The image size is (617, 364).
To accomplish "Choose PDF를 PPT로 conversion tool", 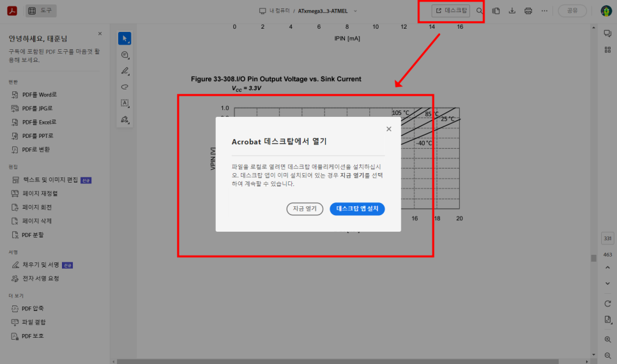I will [x=33, y=136].
